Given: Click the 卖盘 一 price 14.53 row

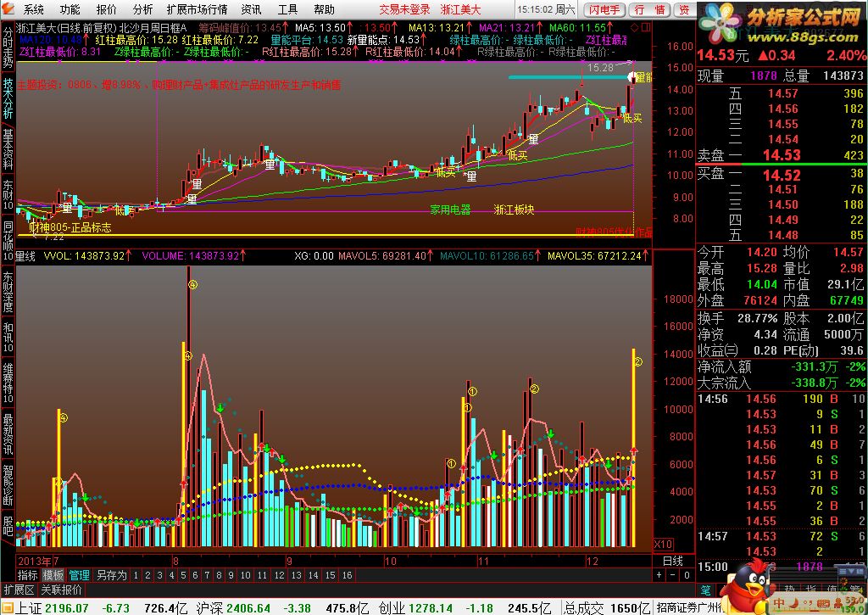Looking at the screenshot, I should (x=781, y=155).
